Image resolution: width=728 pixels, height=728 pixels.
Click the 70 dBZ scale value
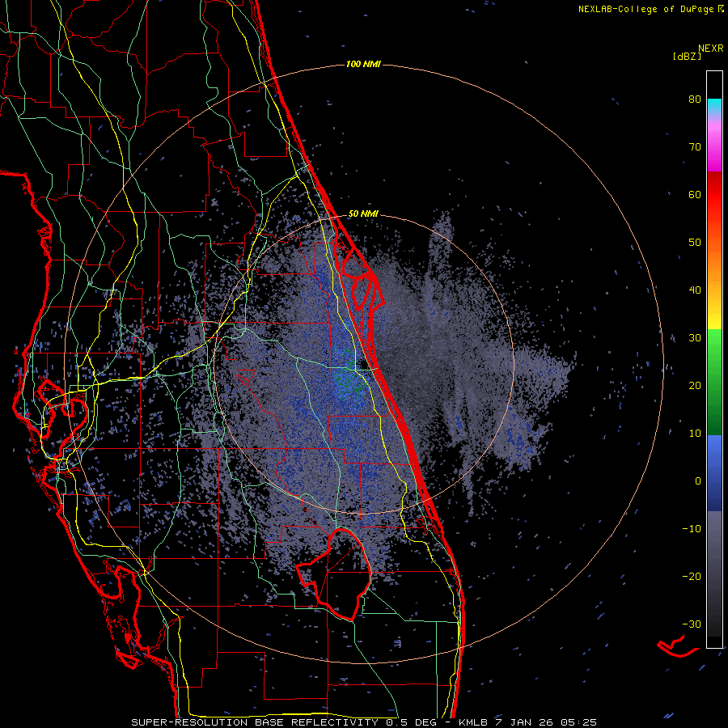[x=695, y=147]
